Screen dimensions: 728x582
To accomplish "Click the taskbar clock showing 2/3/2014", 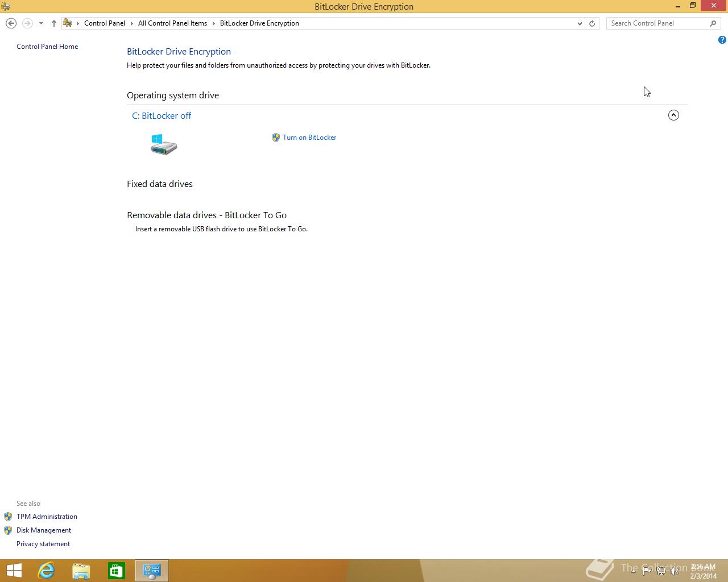I will pyautogui.click(x=704, y=571).
